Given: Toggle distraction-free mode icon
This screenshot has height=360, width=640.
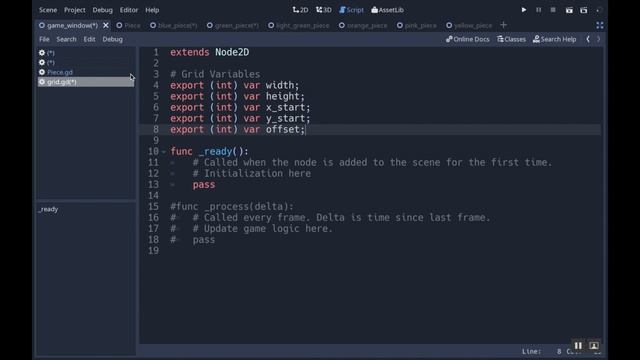Looking at the screenshot, I should (x=600, y=25).
